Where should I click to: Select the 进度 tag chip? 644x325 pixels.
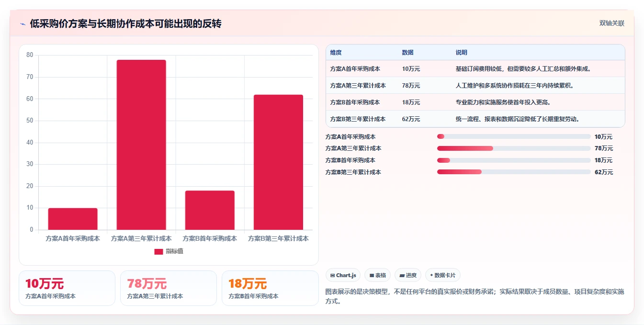coord(408,275)
